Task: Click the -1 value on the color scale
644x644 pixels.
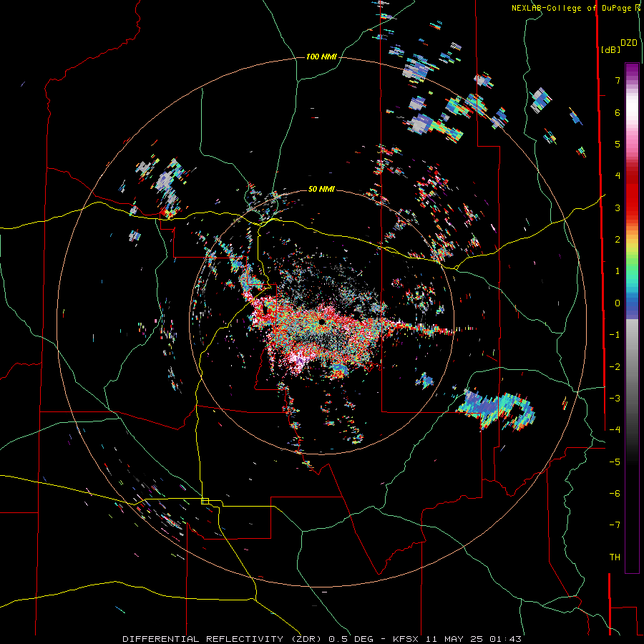Action: pyautogui.click(x=615, y=335)
